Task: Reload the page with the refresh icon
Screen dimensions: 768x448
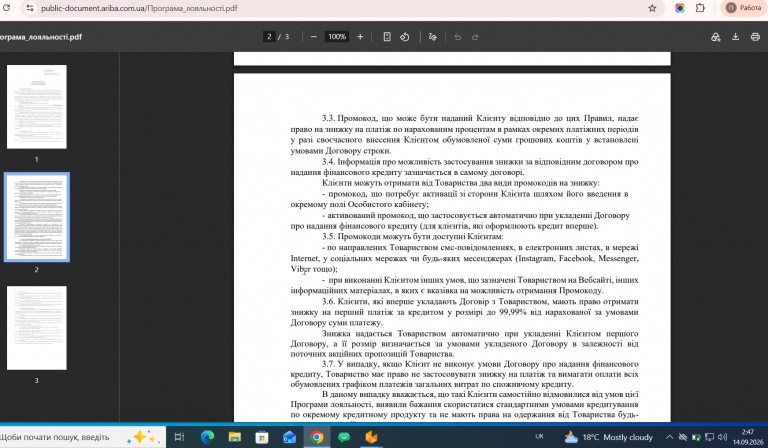Action: click(6, 8)
